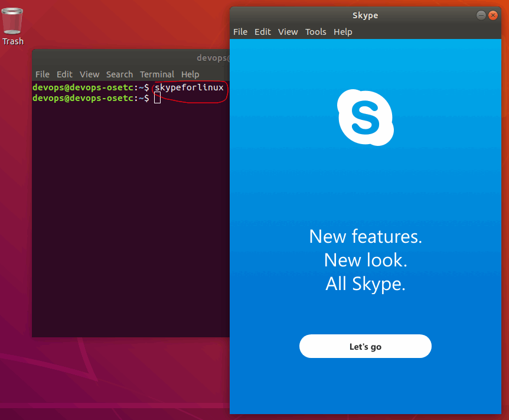Open the Edit menu in the Terminal window
The image size is (509, 420).
point(64,74)
